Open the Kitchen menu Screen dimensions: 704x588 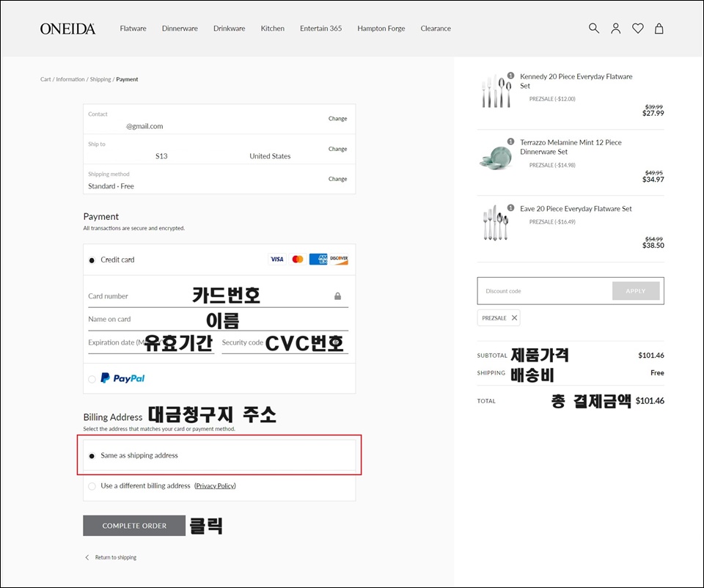273,29
